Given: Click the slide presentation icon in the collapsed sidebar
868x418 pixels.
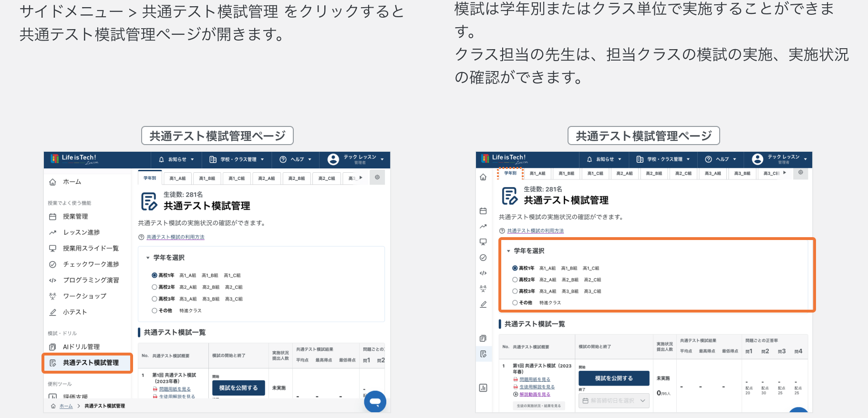Looking at the screenshot, I should [x=483, y=242].
